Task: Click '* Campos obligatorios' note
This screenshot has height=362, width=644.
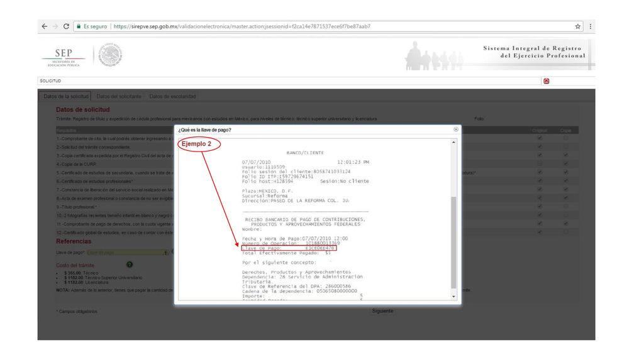Action: [x=77, y=312]
